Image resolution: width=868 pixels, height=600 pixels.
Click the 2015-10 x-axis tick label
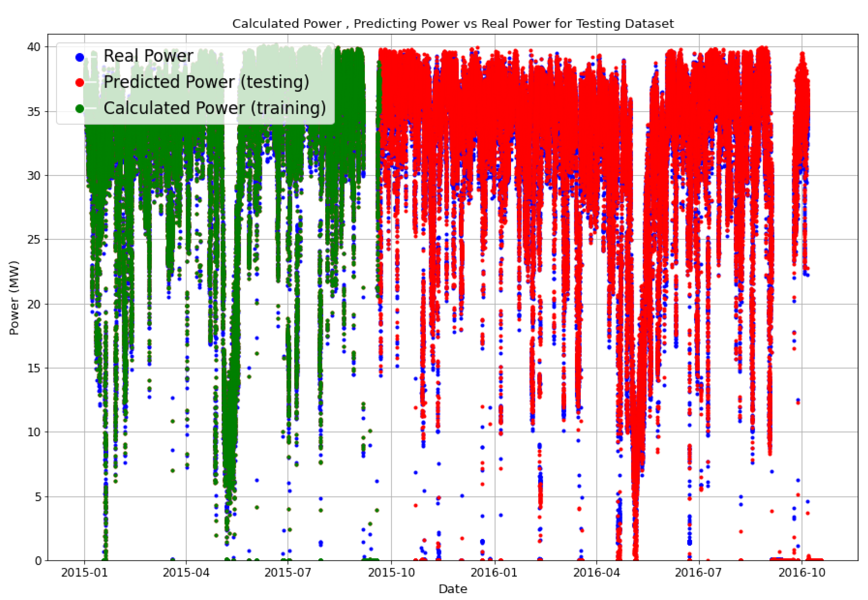[x=391, y=573]
